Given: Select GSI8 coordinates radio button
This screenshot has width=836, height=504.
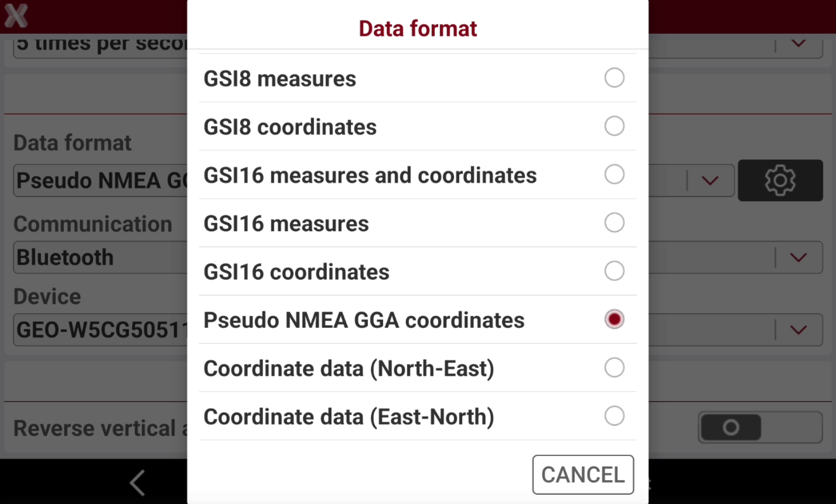Looking at the screenshot, I should [614, 126].
